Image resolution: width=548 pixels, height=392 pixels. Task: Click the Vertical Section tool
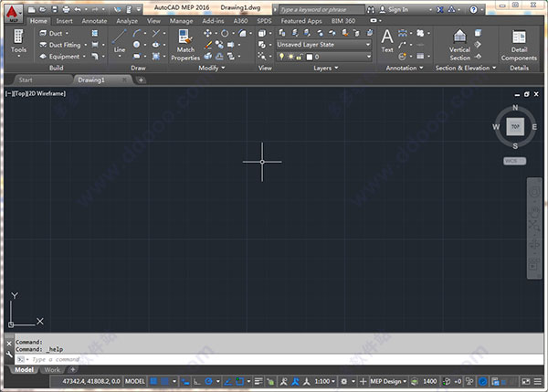tap(460, 46)
